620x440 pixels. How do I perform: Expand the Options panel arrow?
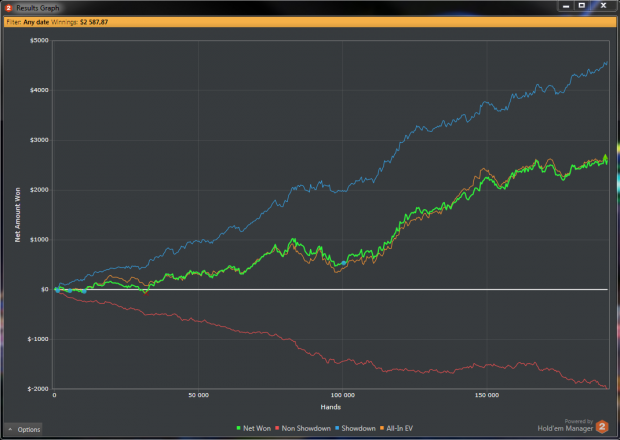point(10,429)
